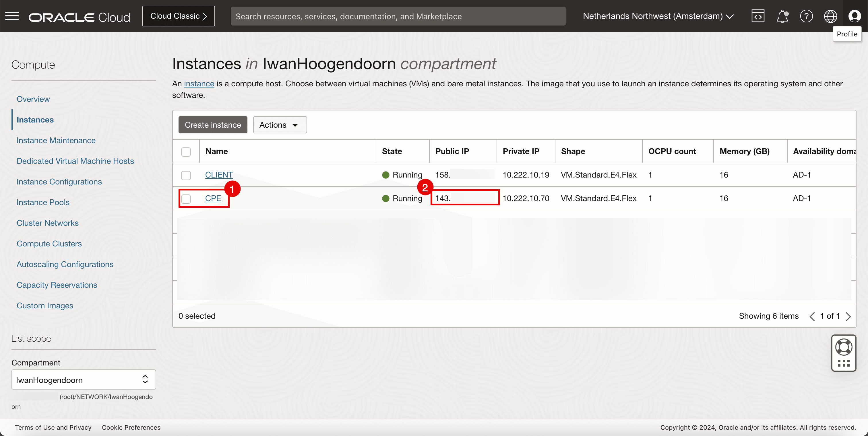The width and height of the screenshot is (868, 436).
Task: Expand the Actions dropdown
Action: pyautogui.click(x=279, y=125)
